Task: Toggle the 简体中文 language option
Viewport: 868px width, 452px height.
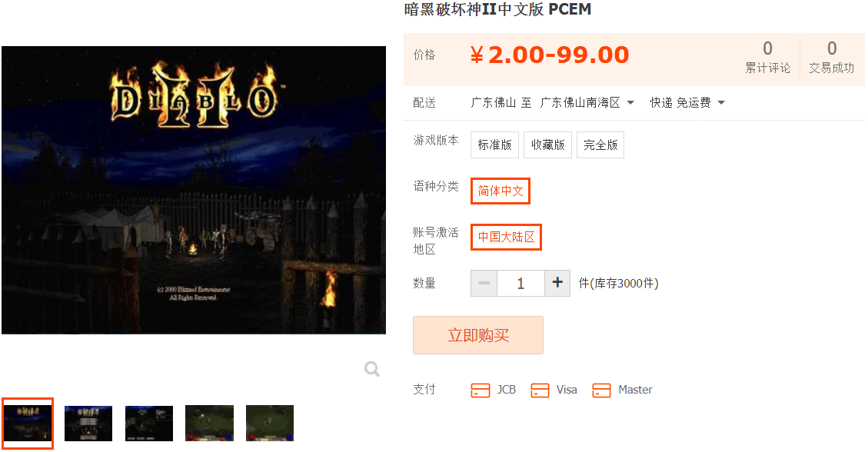Action: [501, 191]
